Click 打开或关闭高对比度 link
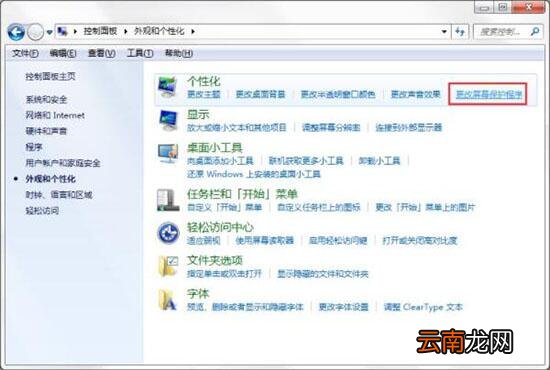This screenshot has height=370, width=550. (x=420, y=241)
